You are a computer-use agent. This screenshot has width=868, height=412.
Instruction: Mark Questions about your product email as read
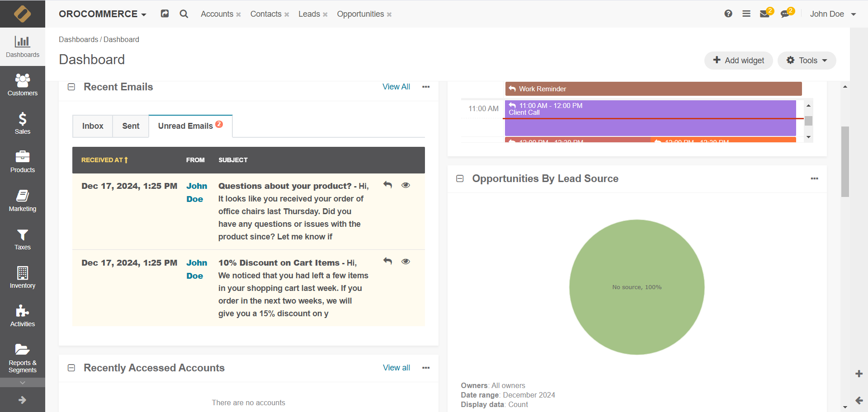coord(406,185)
